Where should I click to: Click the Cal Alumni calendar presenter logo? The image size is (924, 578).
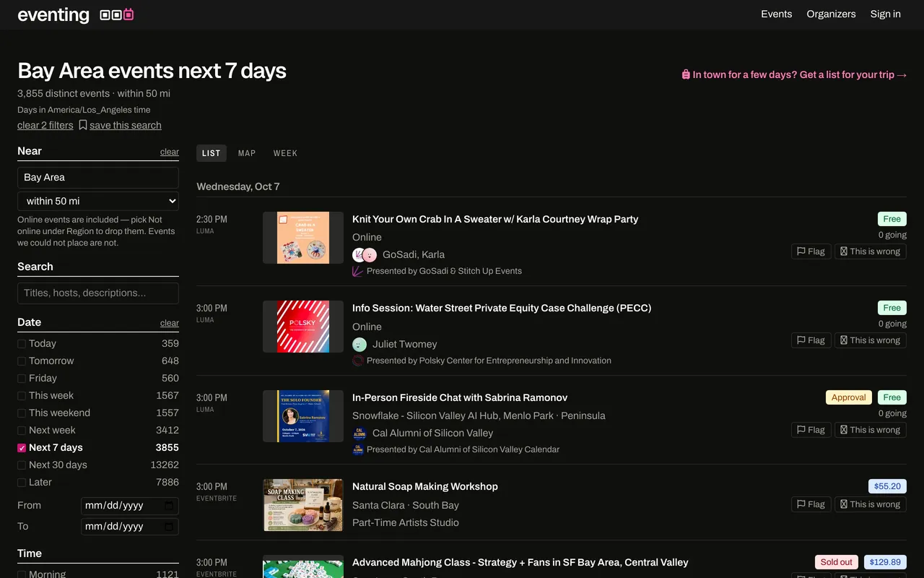[x=357, y=449]
